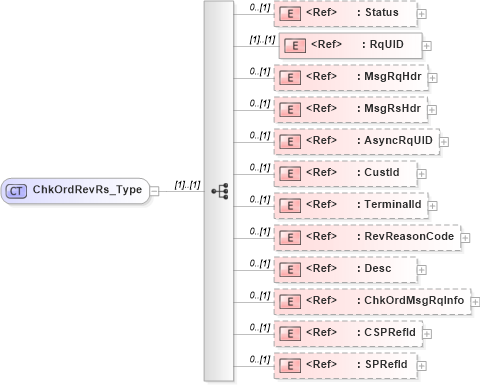Select the sequence compositor icon

tap(220, 191)
